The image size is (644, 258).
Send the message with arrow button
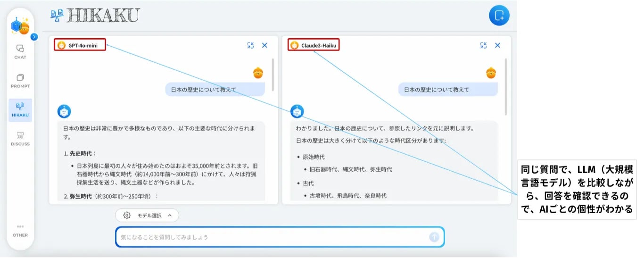pos(434,237)
